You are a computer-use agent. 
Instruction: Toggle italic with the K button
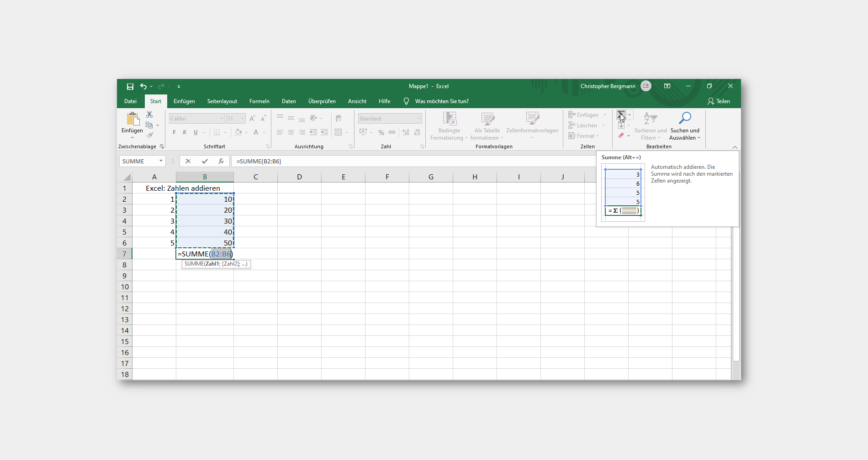(x=185, y=132)
